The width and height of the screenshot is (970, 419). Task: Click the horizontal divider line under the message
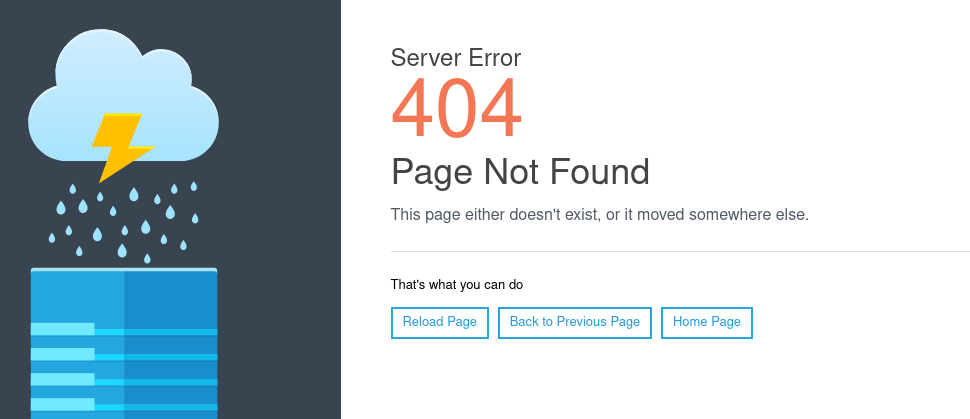(680, 252)
